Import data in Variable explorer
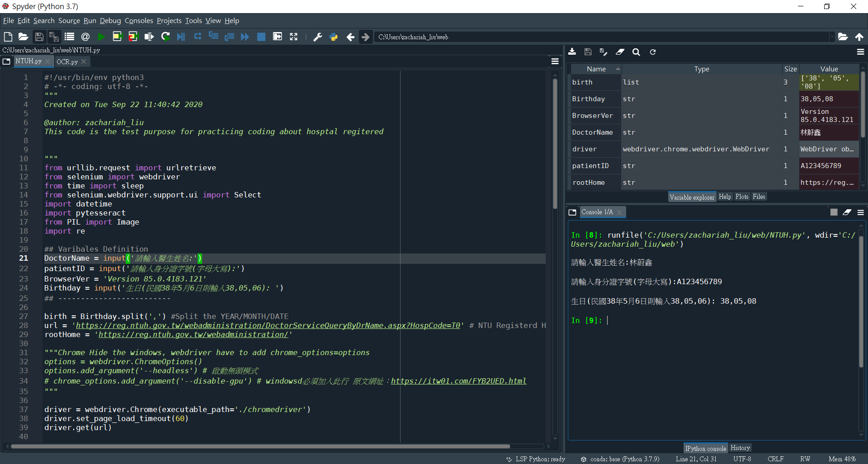 click(572, 52)
